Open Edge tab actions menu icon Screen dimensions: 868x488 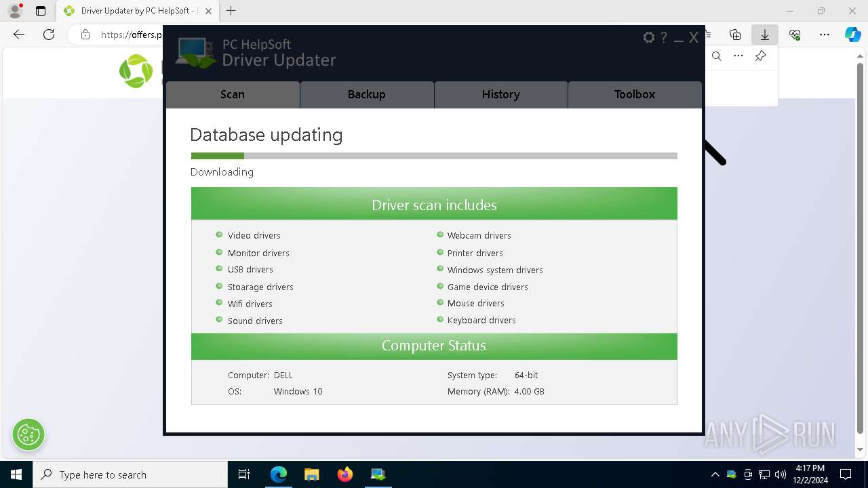pos(41,11)
